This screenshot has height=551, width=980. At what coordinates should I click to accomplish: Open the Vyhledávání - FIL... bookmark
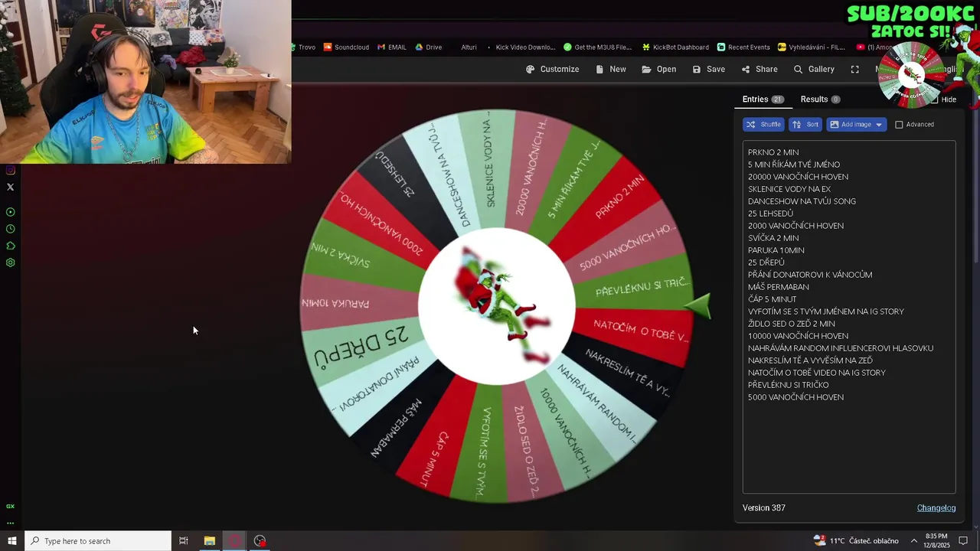pos(812,47)
